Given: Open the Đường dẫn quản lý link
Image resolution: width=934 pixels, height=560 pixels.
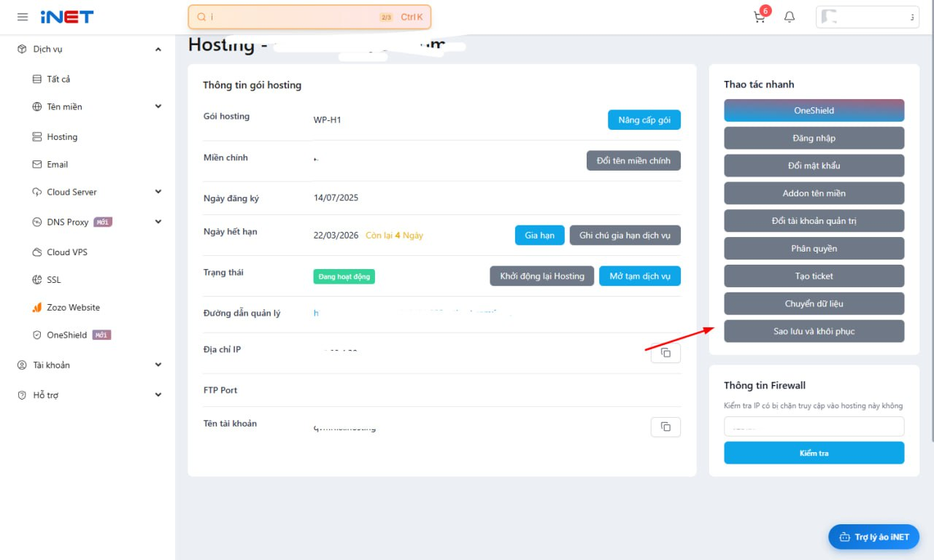Looking at the screenshot, I should (412, 314).
